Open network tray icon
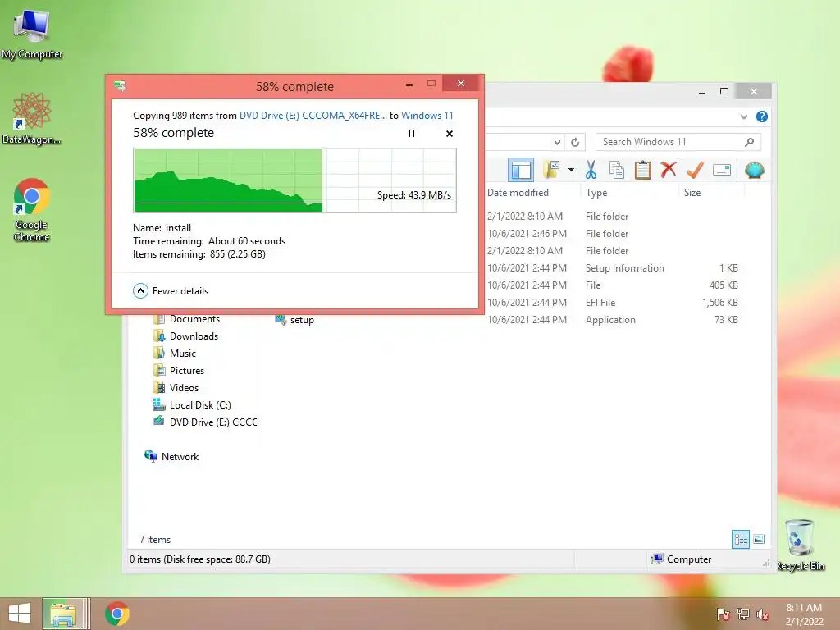Image resolution: width=840 pixels, height=630 pixels. [743, 614]
